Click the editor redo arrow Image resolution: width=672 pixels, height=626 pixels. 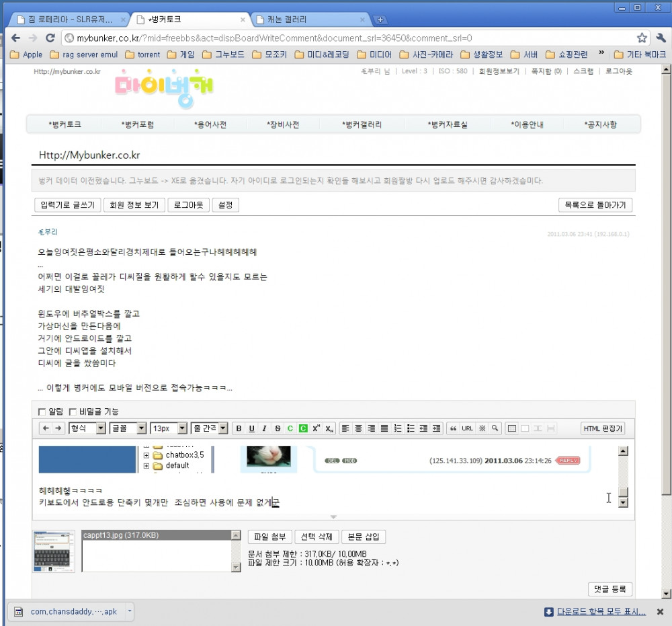tap(58, 428)
